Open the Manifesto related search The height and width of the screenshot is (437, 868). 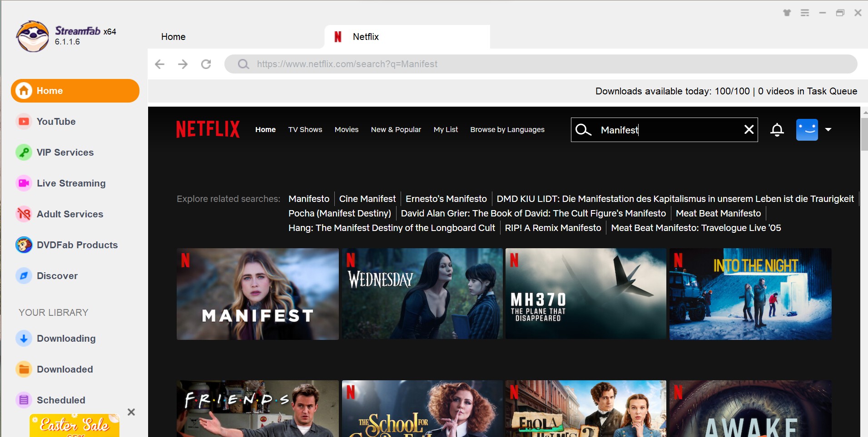point(309,199)
